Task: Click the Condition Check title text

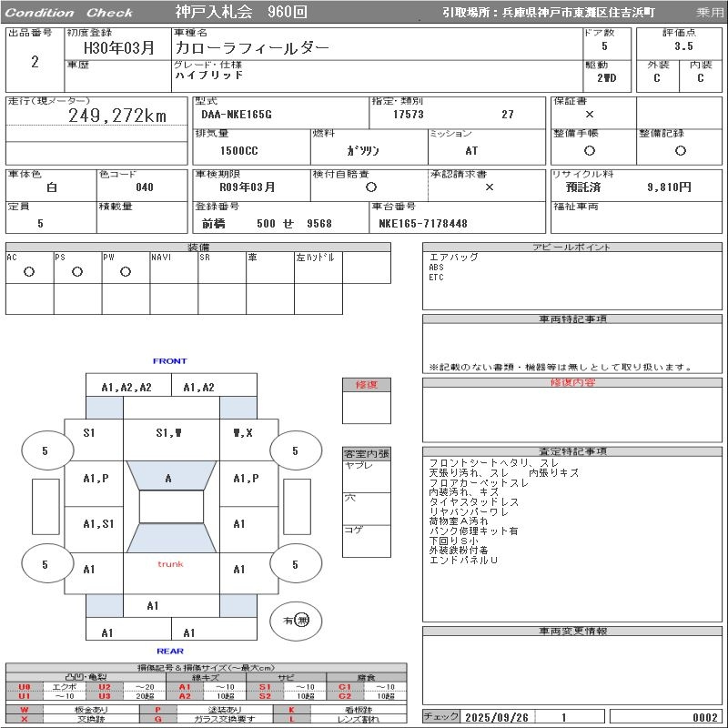Action: [69, 13]
